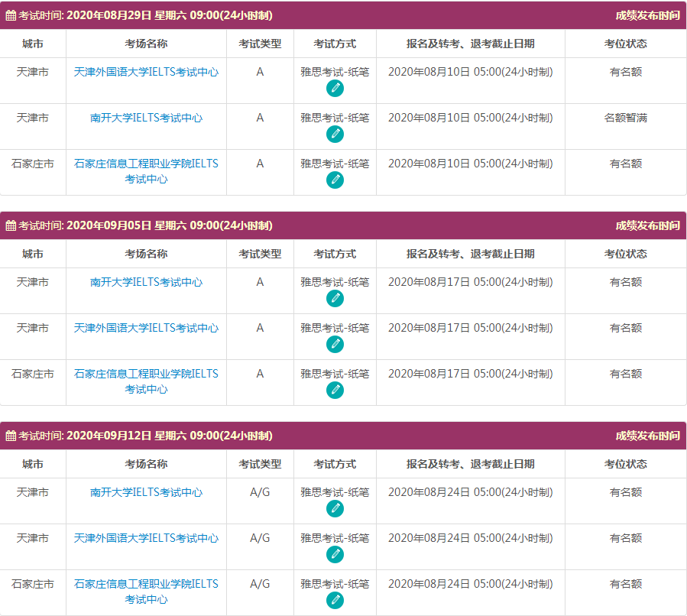Open 成绩发布时间 for the 09月12日 exam
The image size is (687, 616).
[647, 436]
